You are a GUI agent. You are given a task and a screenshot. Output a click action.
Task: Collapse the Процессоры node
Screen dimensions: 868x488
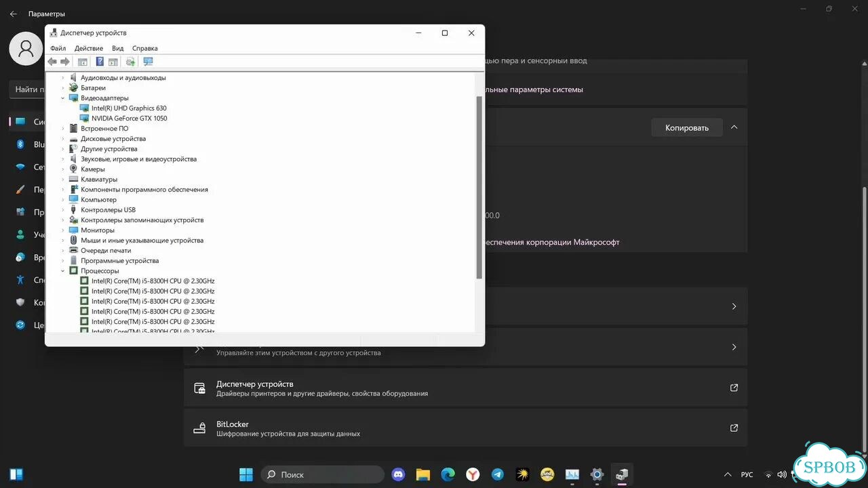tap(63, 270)
